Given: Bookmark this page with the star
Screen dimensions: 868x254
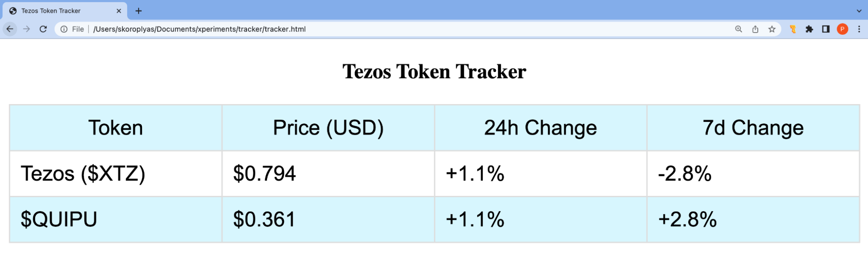Looking at the screenshot, I should pyautogui.click(x=772, y=29).
